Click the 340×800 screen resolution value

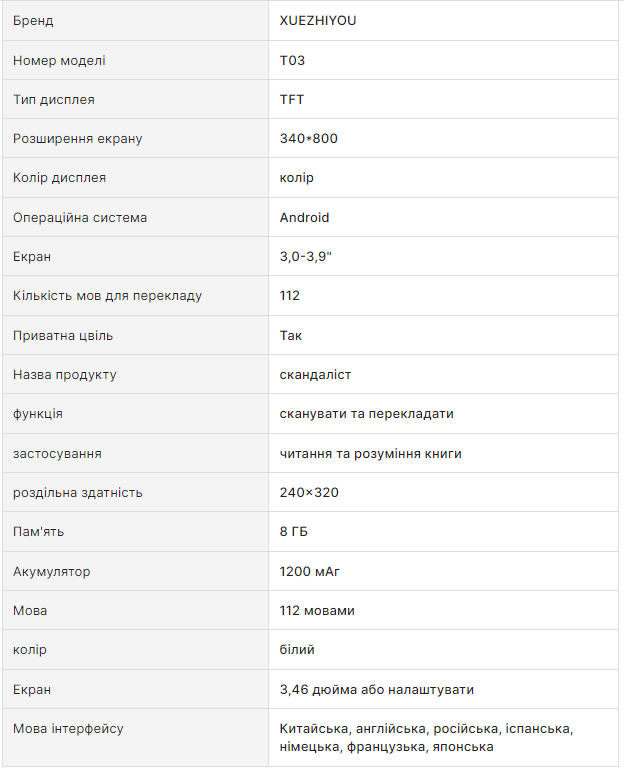pyautogui.click(x=308, y=138)
